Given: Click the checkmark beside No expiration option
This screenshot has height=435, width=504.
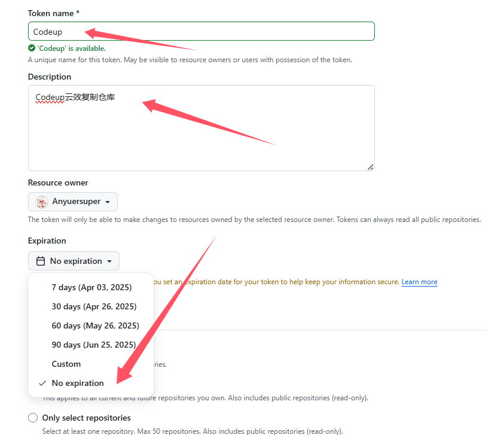Looking at the screenshot, I should coord(42,383).
